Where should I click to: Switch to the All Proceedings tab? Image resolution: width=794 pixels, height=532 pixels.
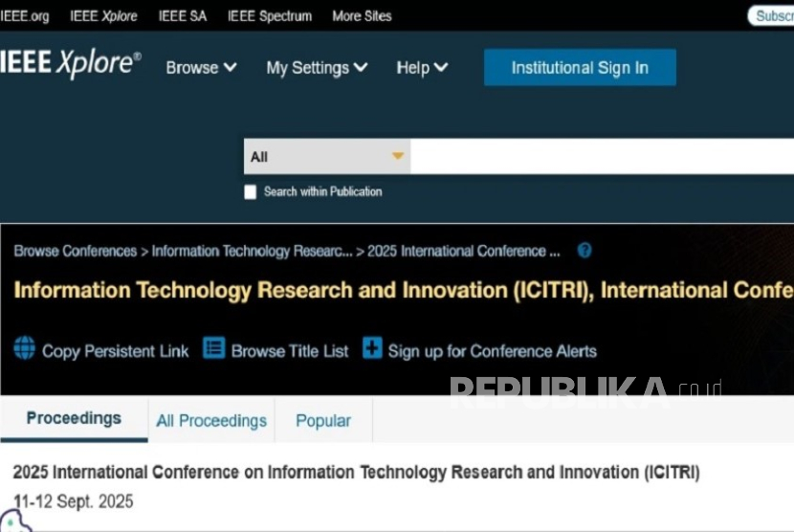click(211, 421)
